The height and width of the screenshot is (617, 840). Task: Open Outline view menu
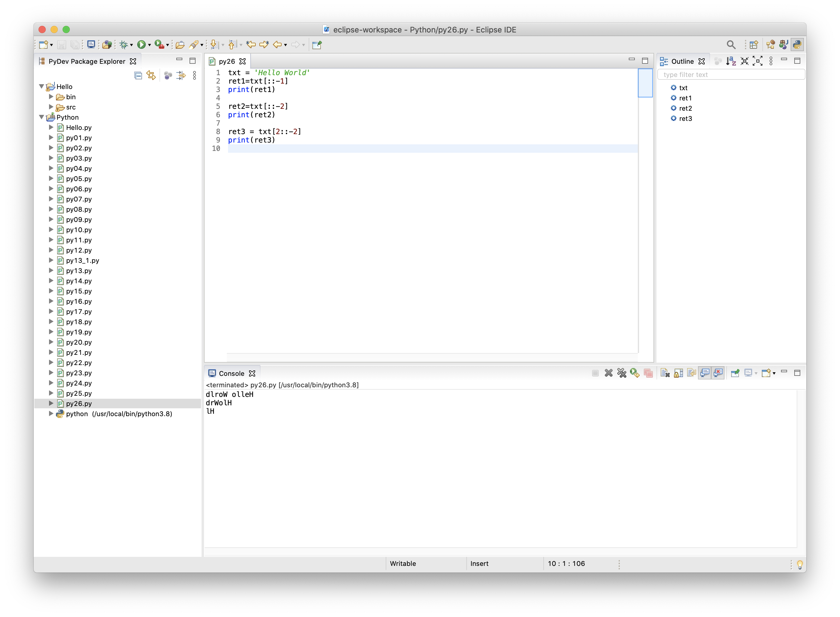click(771, 61)
